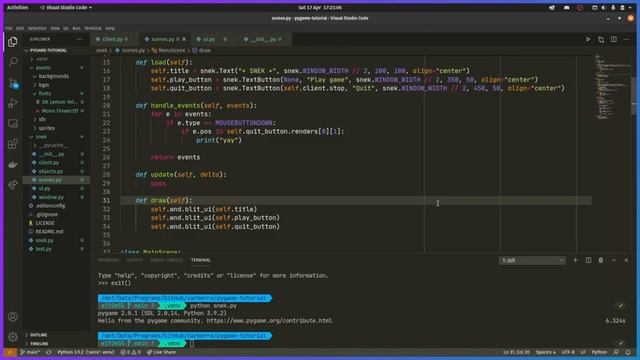
Task: Open the Terminal menu in menu bar
Action: pos(93,28)
